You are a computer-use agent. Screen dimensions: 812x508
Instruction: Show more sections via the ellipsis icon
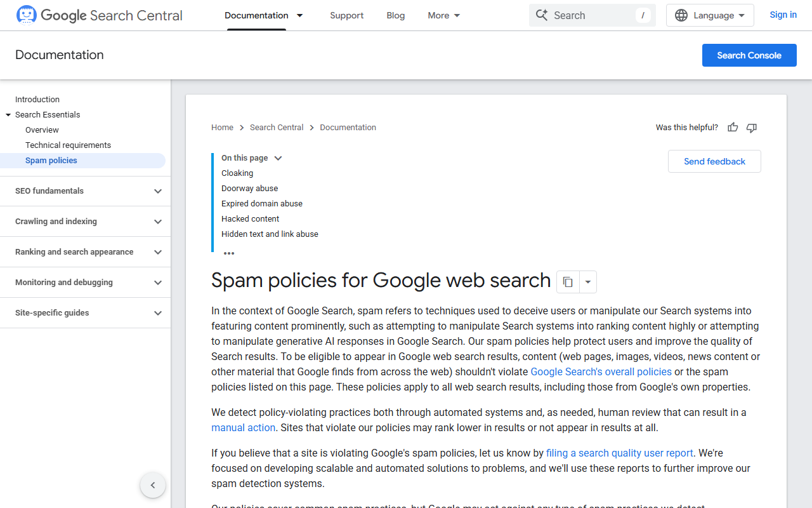(229, 253)
